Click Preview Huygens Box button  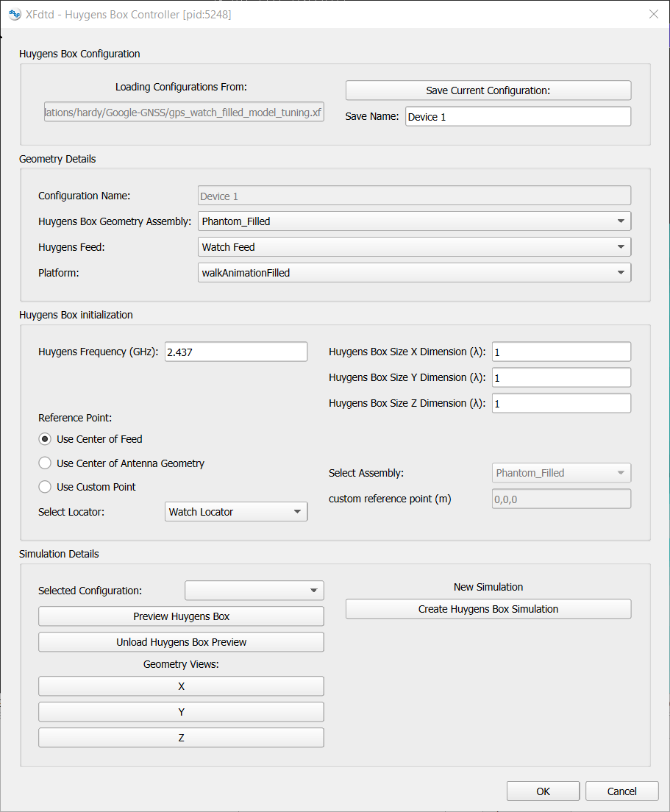181,616
